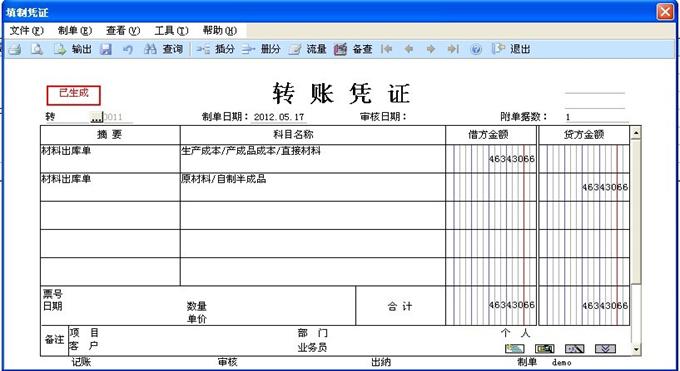Open 查询 binoculars search tool

[x=163, y=49]
